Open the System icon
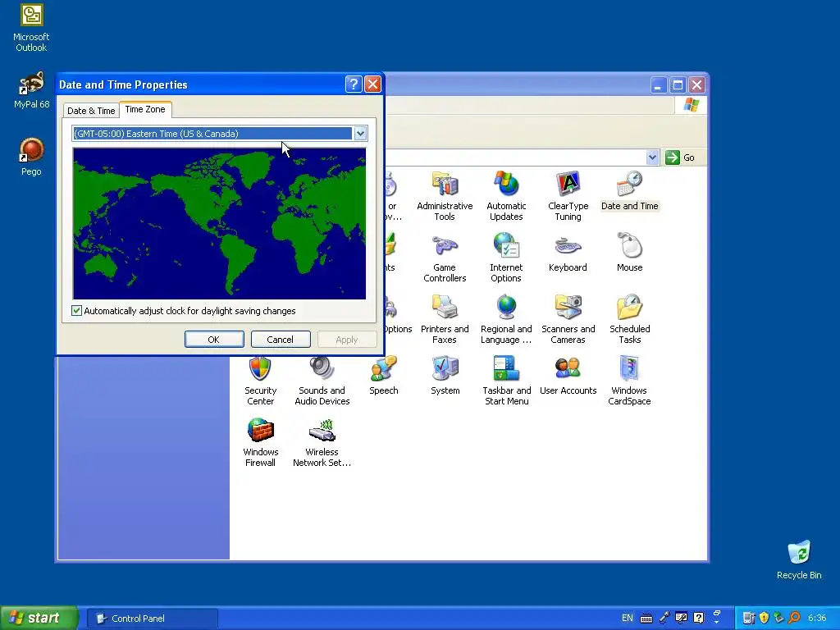840x630 pixels. (x=445, y=376)
